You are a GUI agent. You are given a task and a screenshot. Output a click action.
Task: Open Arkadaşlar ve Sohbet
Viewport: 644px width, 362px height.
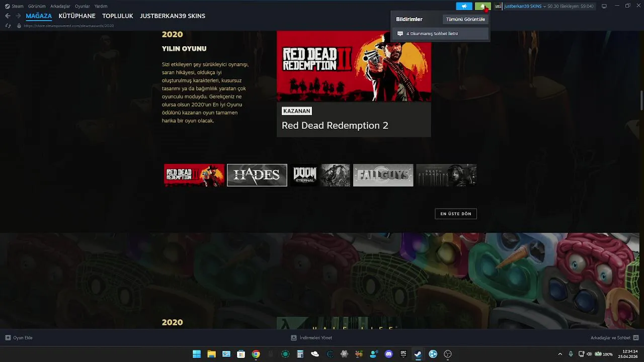pos(610,338)
